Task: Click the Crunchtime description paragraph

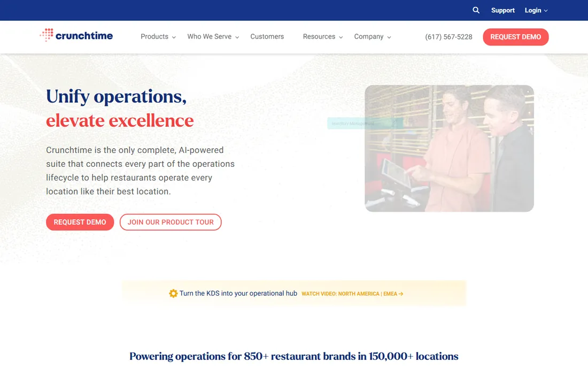Action: (140, 171)
